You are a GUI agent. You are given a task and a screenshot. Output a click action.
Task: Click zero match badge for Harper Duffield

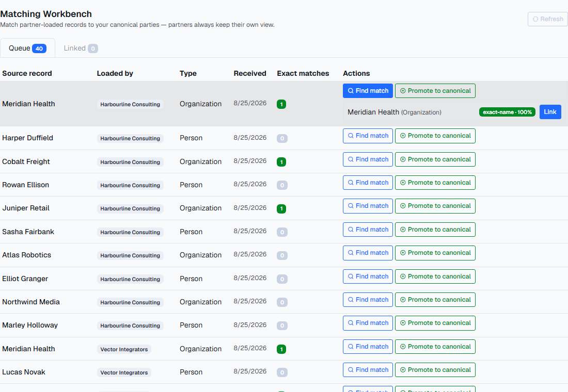(x=282, y=138)
